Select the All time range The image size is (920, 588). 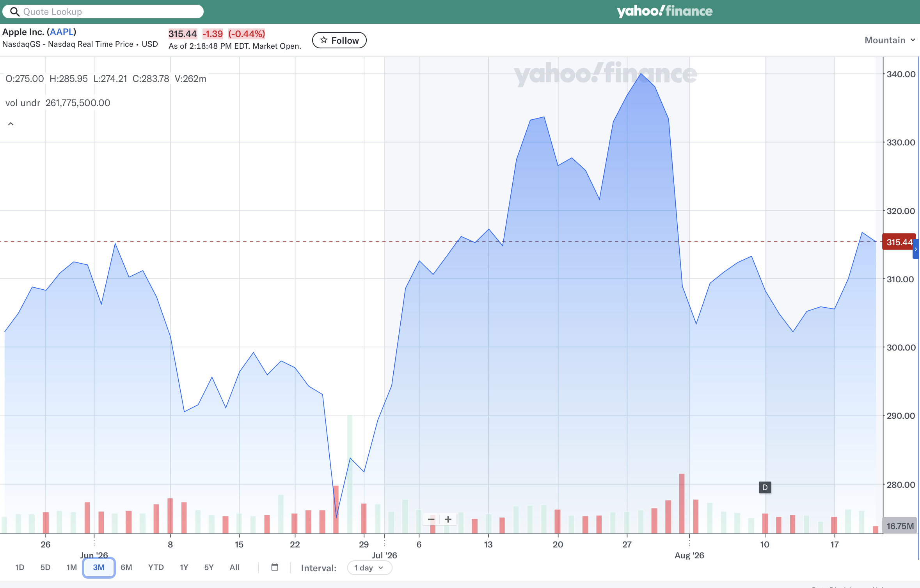pyautogui.click(x=234, y=567)
